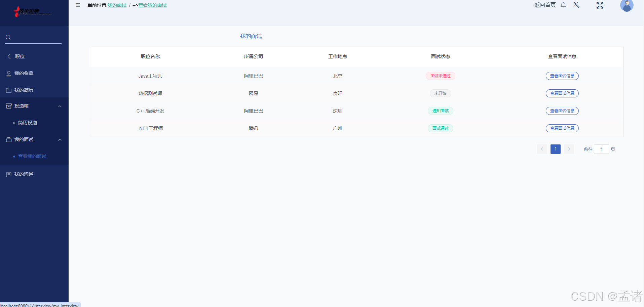The width and height of the screenshot is (644, 307).
Task: Click 数据测试师 job name cell
Action: tap(150, 93)
